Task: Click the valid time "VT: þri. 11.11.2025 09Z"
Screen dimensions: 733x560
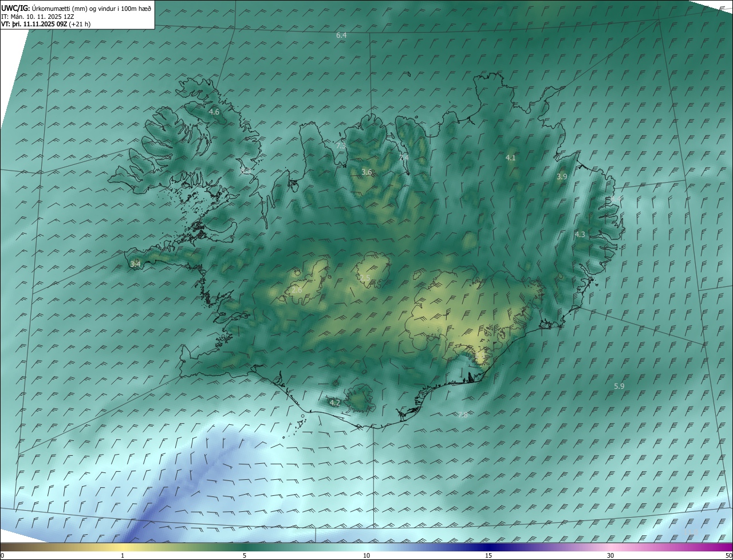Action: pos(34,24)
